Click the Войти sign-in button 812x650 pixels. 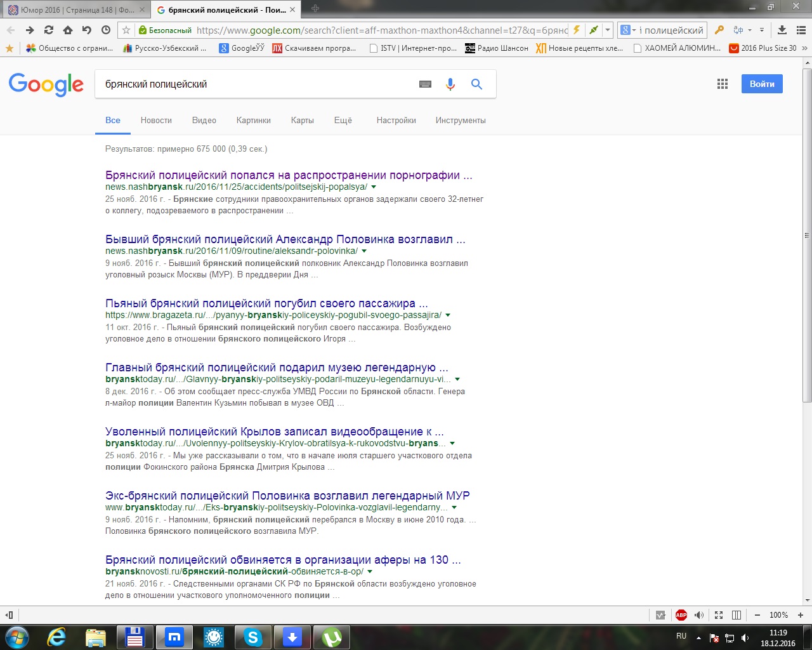point(762,84)
